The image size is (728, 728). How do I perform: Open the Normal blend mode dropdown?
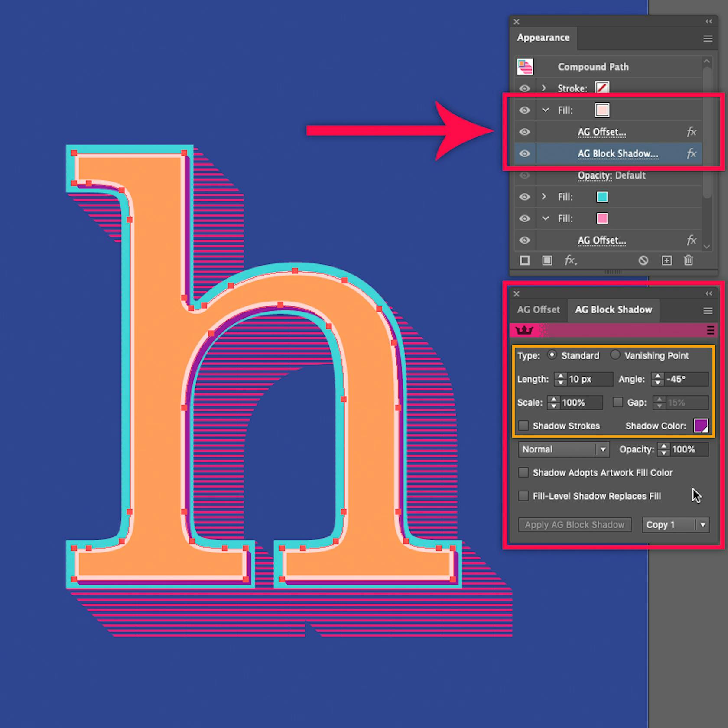coord(603,449)
